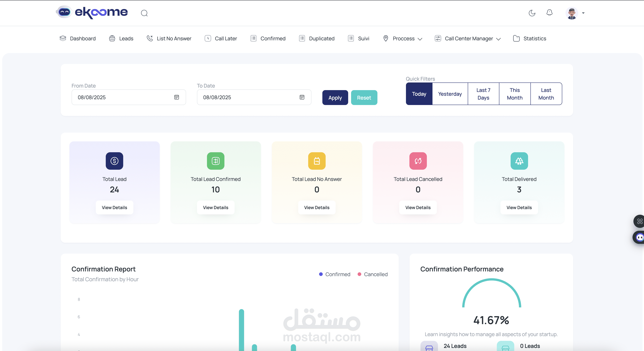Open the To Date calendar picker

[x=302, y=97]
